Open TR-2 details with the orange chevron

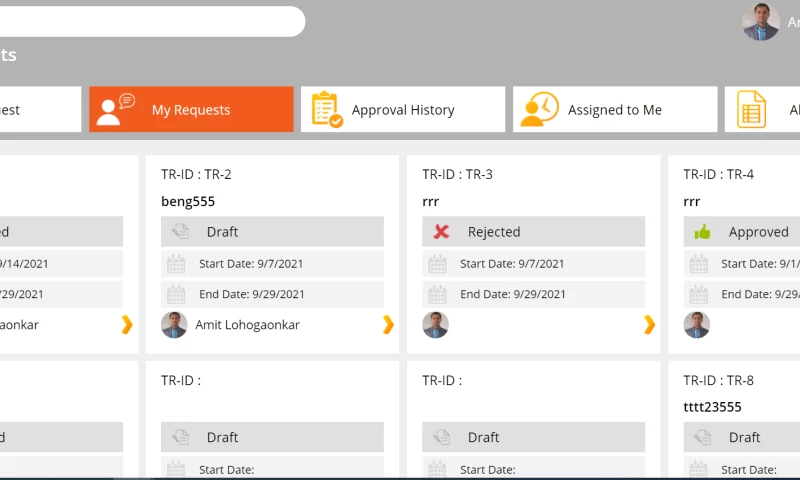pos(388,324)
